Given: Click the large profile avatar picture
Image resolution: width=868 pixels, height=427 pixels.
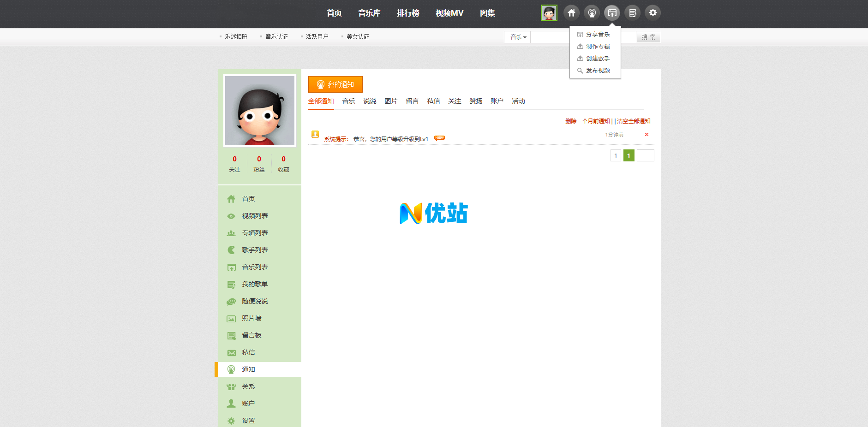Looking at the screenshot, I should pos(260,111).
